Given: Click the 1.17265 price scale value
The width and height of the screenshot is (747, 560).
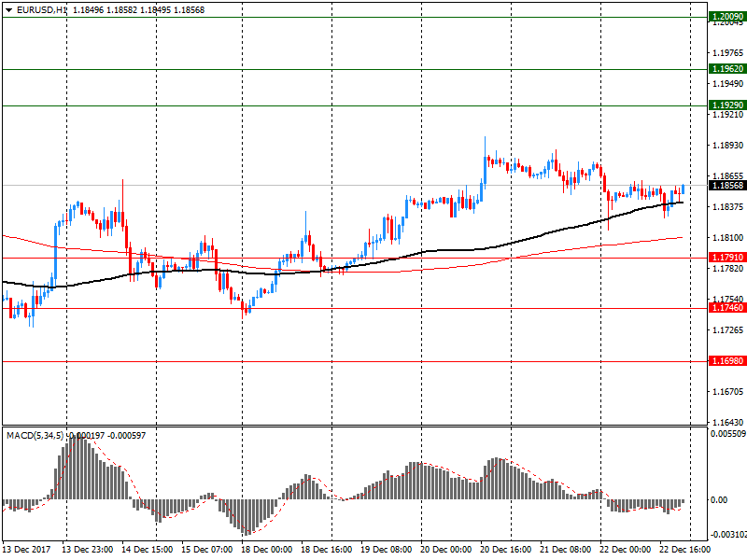Looking at the screenshot, I should coord(726,330).
